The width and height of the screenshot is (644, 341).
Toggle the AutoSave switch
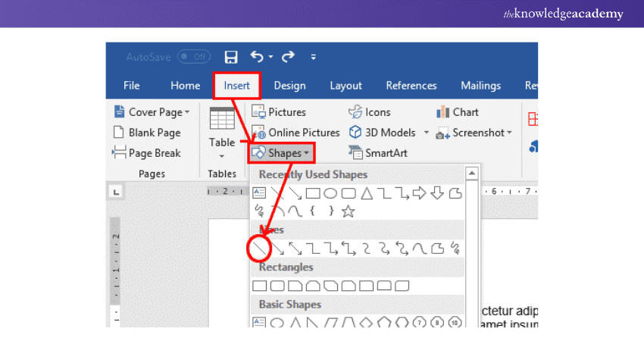click(193, 57)
